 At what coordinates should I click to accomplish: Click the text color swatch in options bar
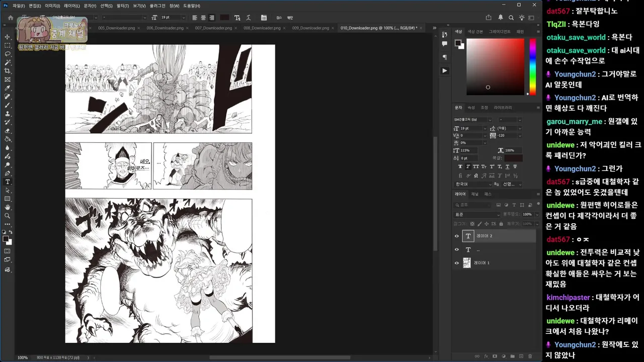[x=224, y=18]
